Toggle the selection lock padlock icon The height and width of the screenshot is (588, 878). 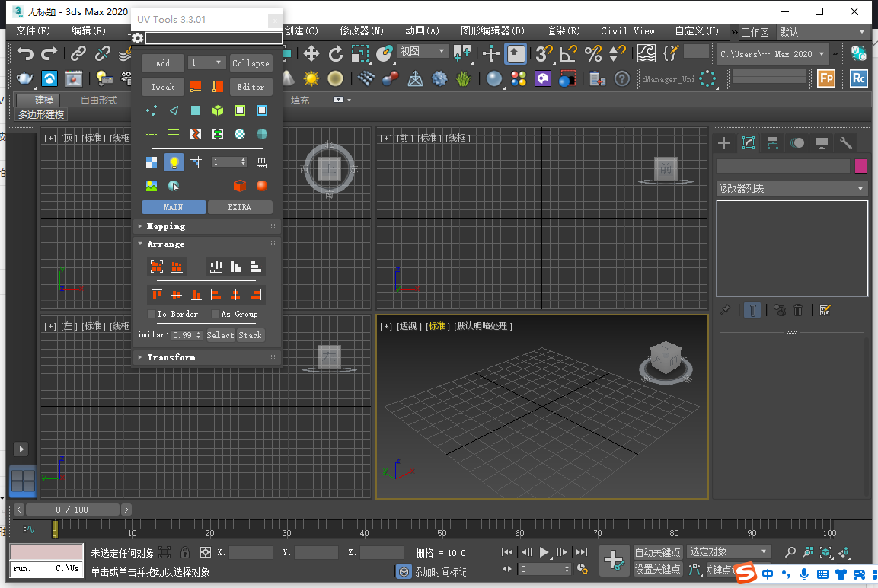click(185, 553)
